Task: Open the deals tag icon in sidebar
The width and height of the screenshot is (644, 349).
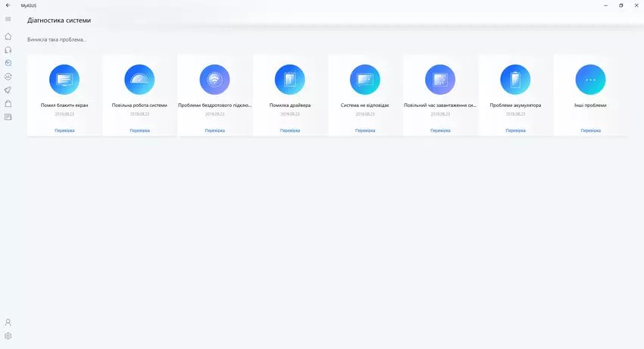Action: (8, 90)
